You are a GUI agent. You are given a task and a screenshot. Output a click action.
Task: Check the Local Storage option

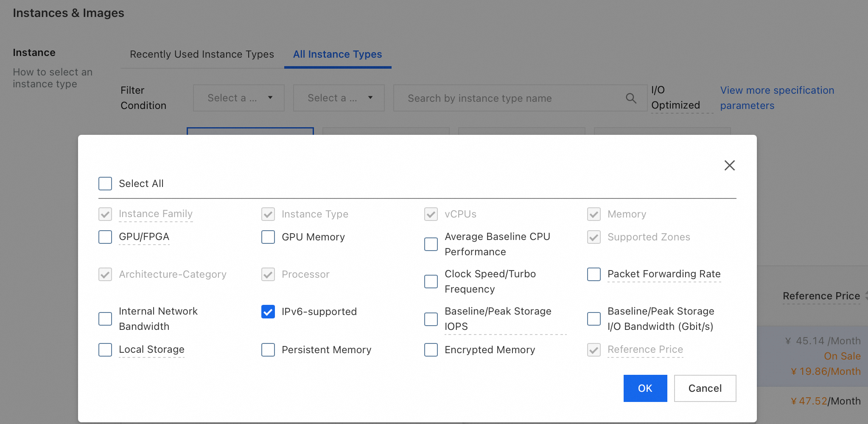click(x=105, y=350)
